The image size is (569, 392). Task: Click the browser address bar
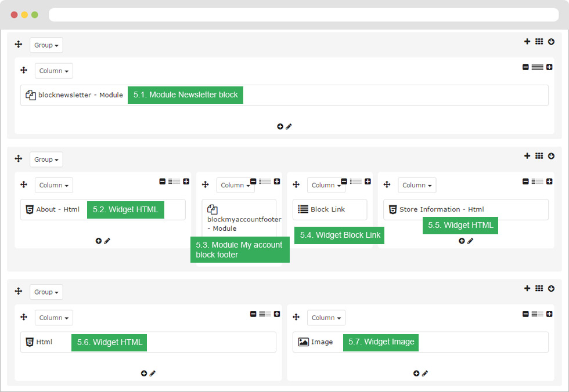304,15
